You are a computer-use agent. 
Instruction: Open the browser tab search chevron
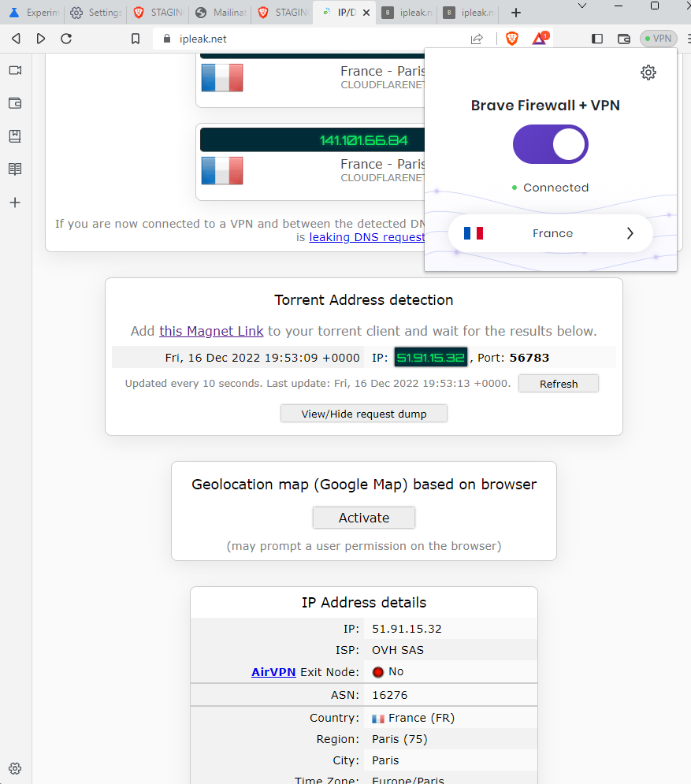point(581,7)
